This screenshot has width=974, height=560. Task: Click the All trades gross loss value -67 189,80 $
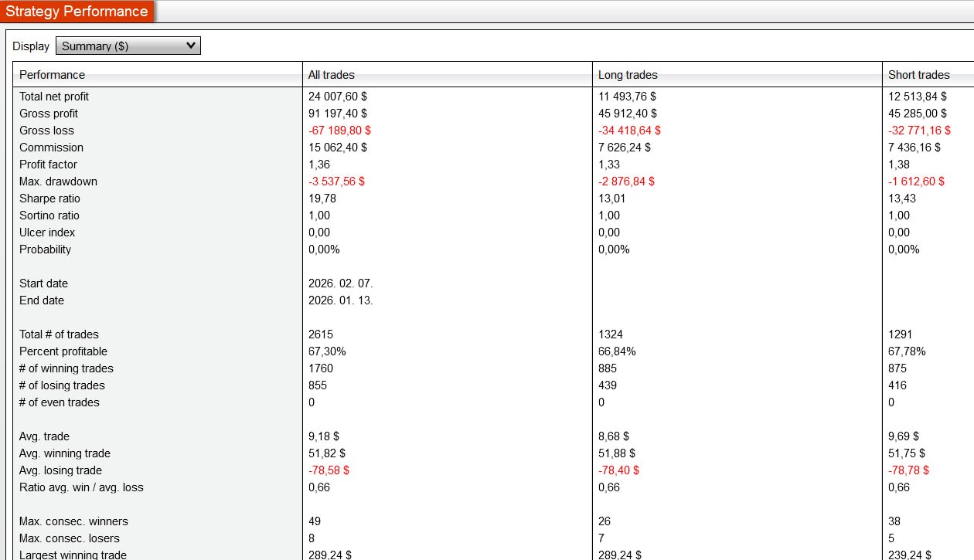pyautogui.click(x=339, y=131)
